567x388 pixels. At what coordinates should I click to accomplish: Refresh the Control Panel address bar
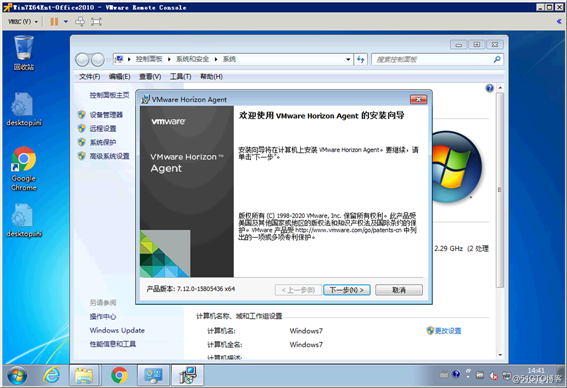tap(361, 59)
